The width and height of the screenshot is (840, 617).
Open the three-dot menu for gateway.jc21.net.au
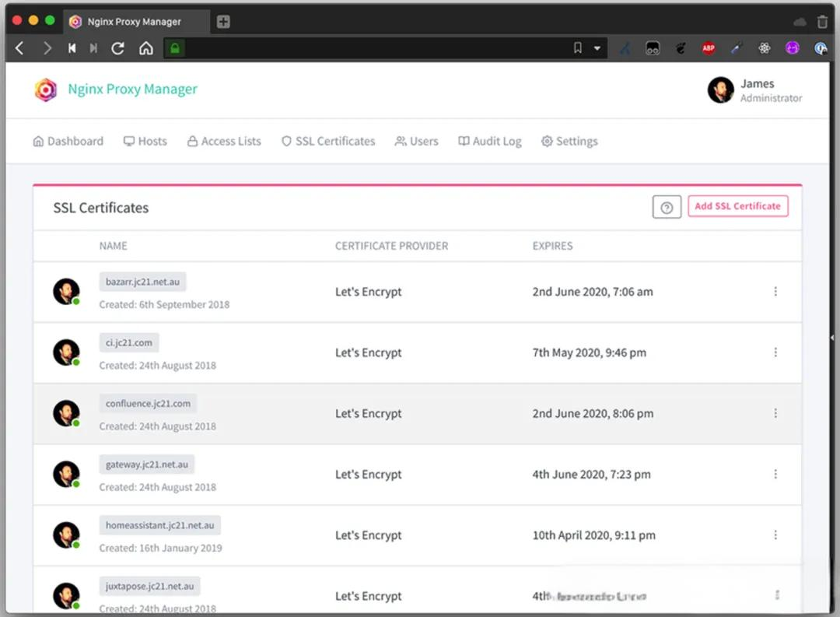tap(775, 474)
